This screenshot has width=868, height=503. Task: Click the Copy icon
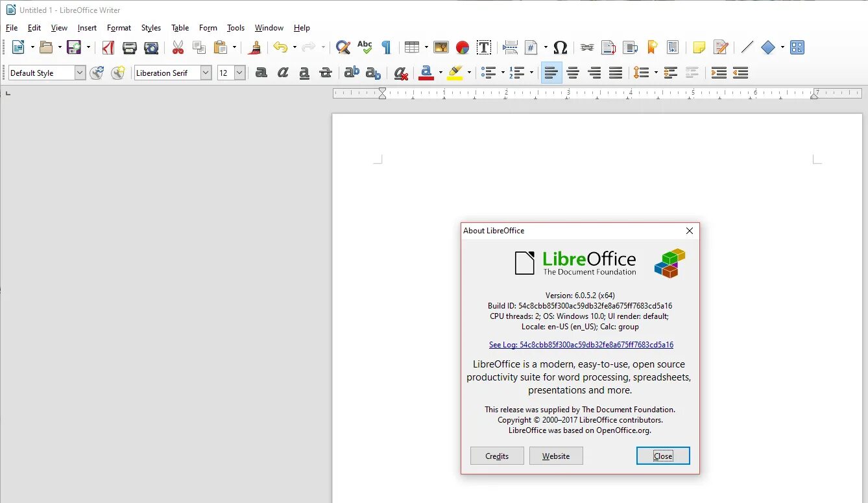199,47
